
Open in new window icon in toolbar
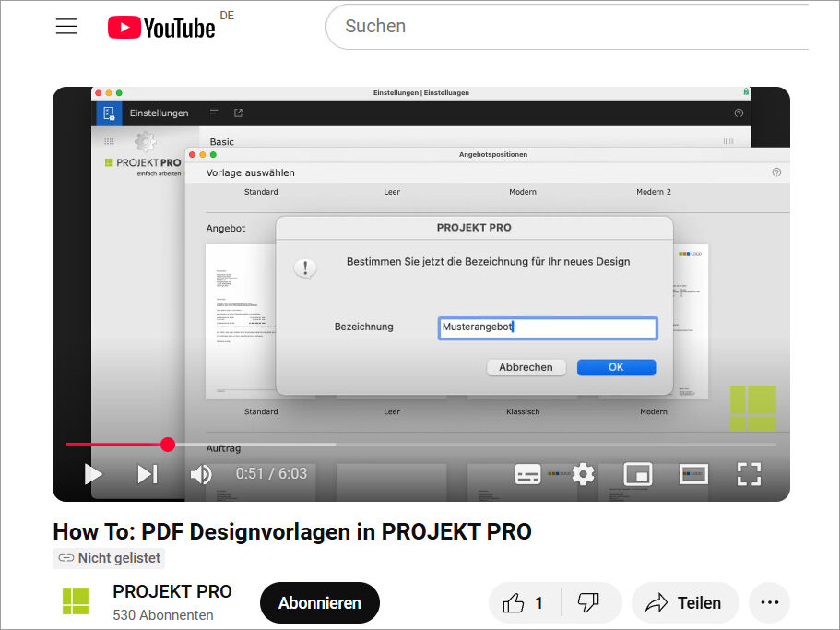pyautogui.click(x=239, y=113)
